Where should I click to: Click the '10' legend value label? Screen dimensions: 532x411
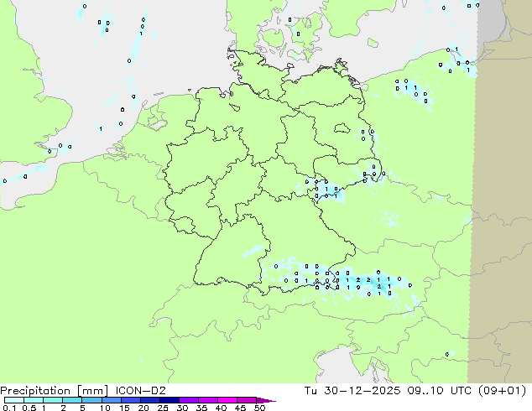105,408
